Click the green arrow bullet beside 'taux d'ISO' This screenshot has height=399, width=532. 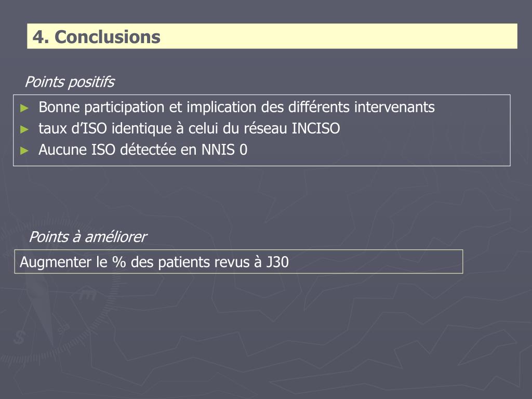24,129
